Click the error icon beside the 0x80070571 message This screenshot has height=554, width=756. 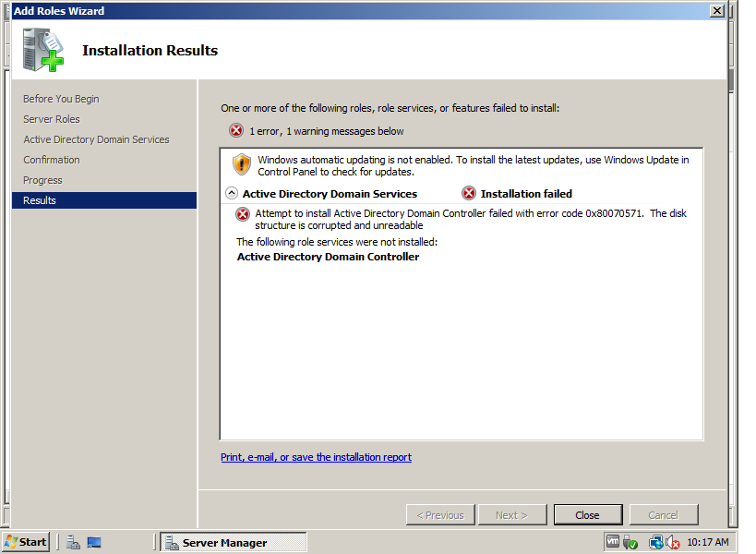[243, 214]
